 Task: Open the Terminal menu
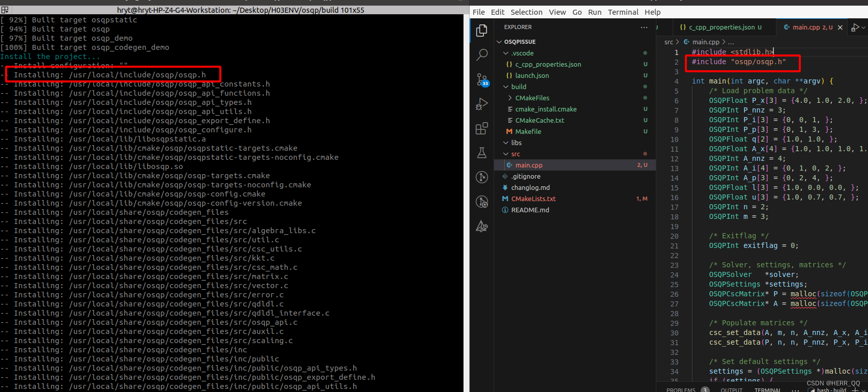coord(623,12)
